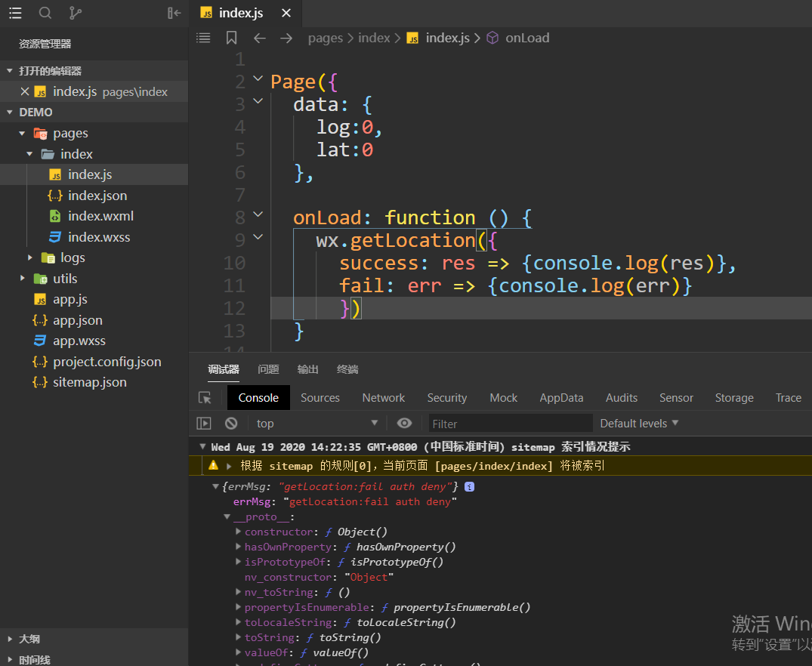Screen dimensions: 812x666
Task: Fold the onLoad function at line 8
Action: (258, 214)
